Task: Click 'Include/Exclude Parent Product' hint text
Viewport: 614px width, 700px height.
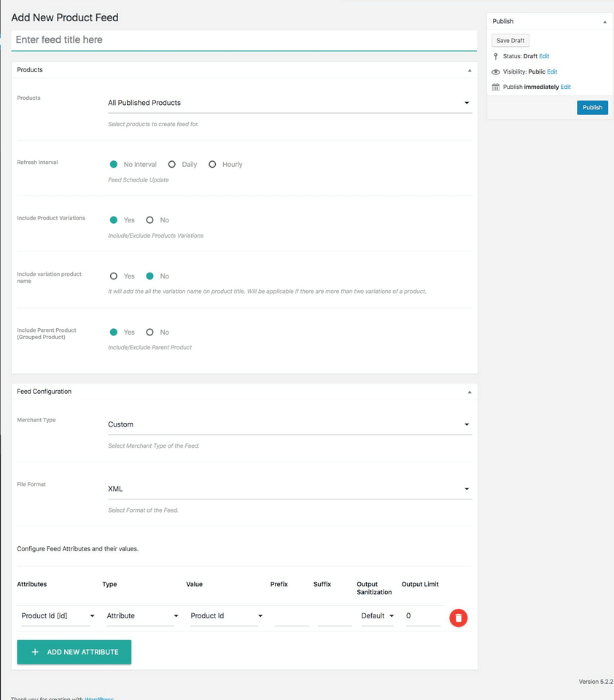Action: (149, 347)
